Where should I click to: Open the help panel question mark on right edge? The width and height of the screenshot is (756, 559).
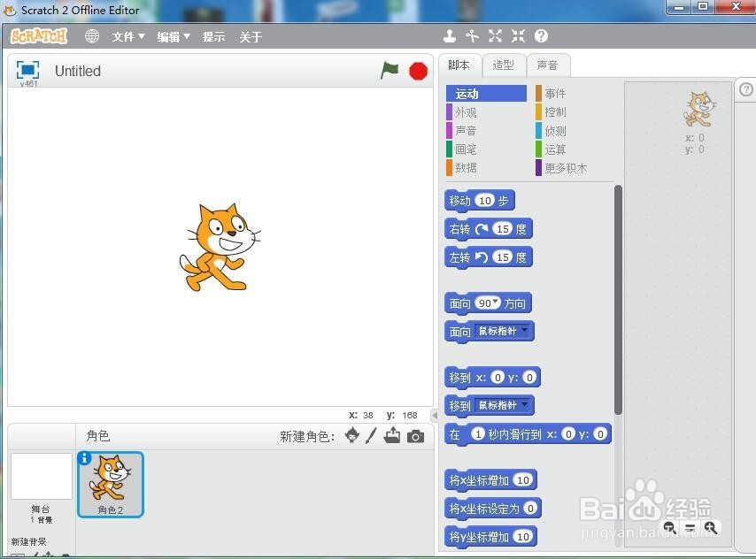[746, 89]
